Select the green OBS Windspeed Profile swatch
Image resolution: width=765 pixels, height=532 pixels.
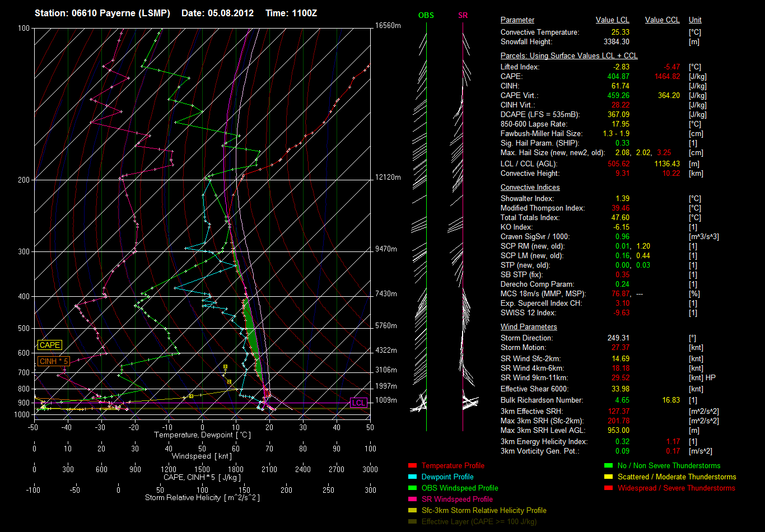[413, 488]
